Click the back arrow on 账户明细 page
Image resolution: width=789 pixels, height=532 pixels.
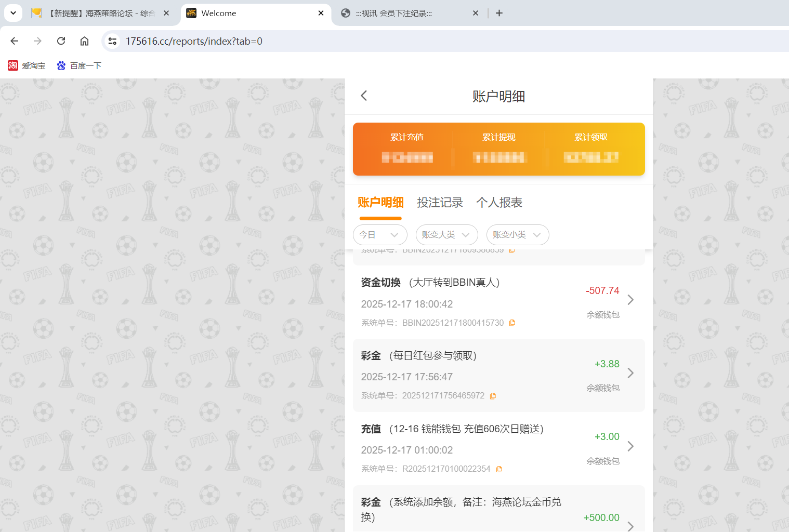[363, 96]
